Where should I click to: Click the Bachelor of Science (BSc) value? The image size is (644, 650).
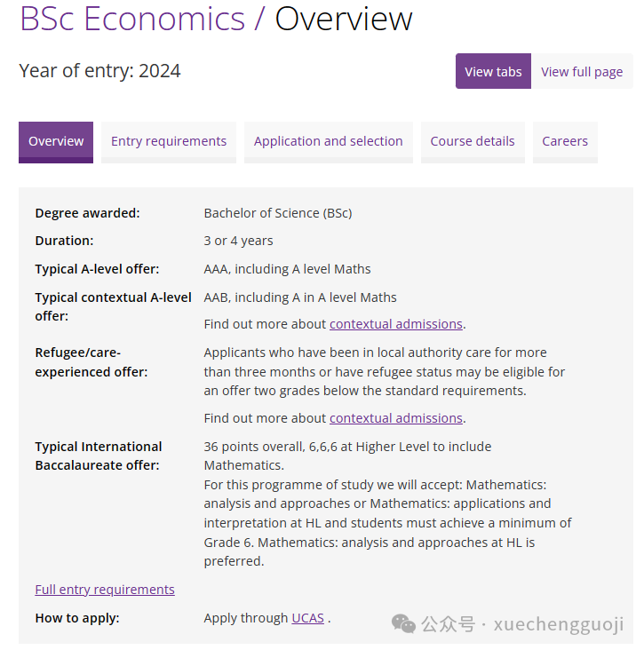click(x=278, y=213)
